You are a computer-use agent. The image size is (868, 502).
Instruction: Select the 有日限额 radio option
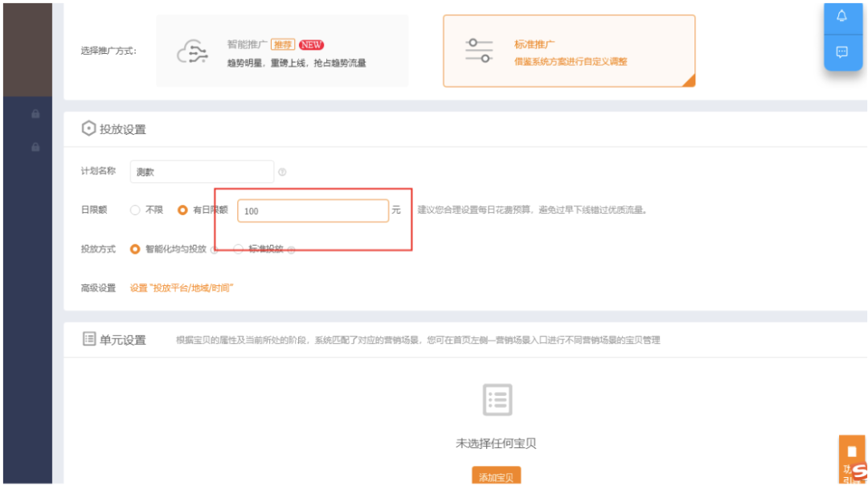[x=181, y=210]
